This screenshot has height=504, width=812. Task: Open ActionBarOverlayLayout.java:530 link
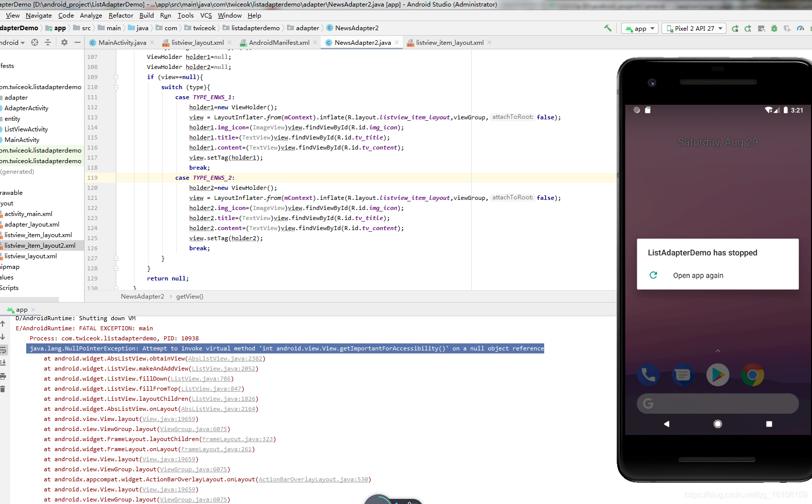click(x=313, y=479)
